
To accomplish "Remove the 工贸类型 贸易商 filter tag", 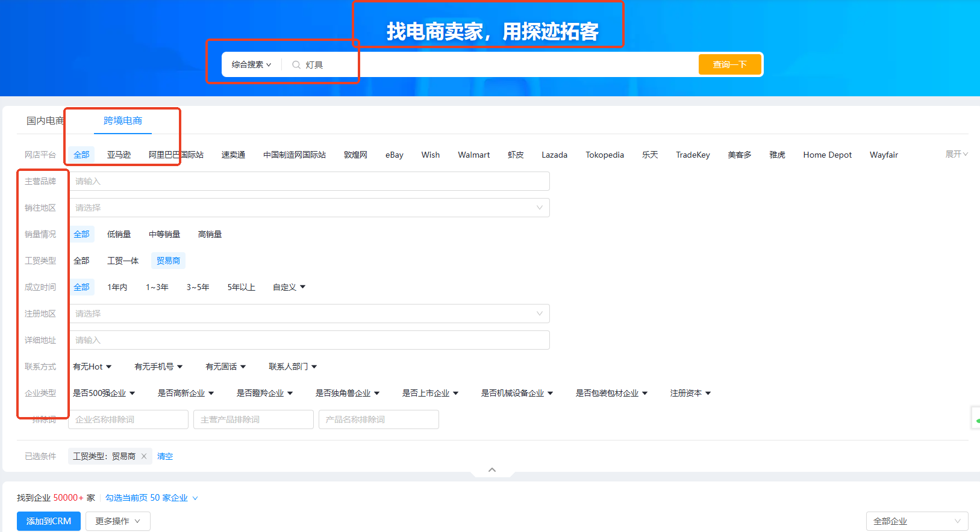I will [144, 456].
